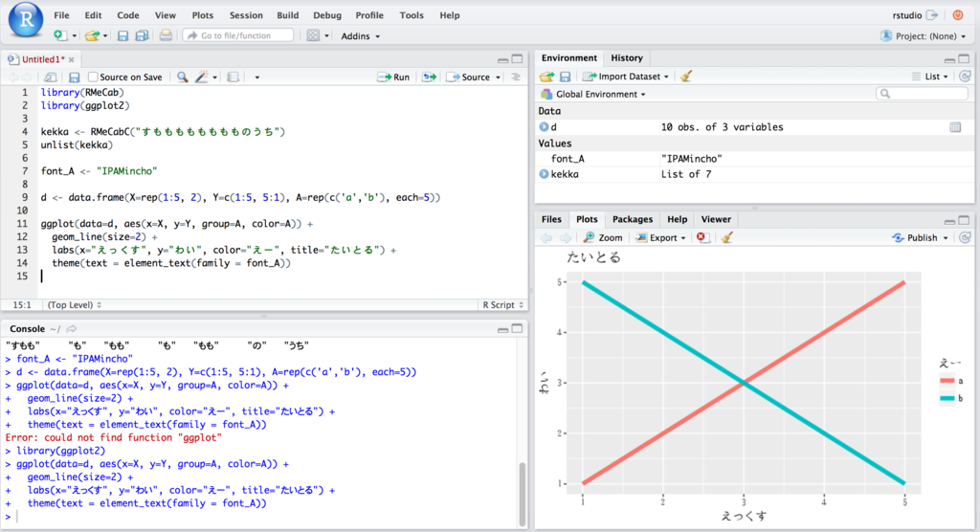Click show in new window icon in editor
Viewport: 980px width, 532px height.
[x=50, y=77]
